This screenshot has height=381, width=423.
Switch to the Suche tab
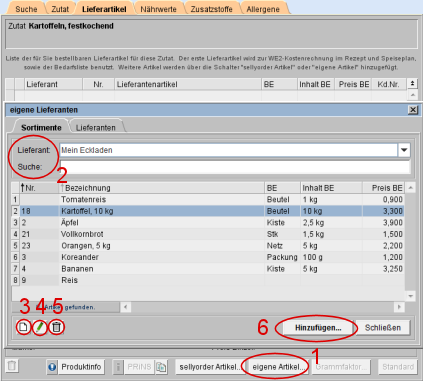(26, 9)
